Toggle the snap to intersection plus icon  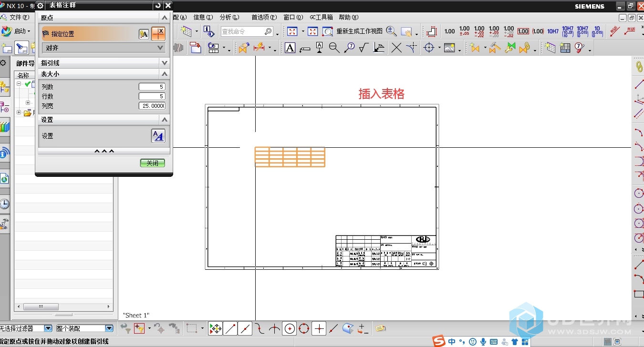[319, 328]
